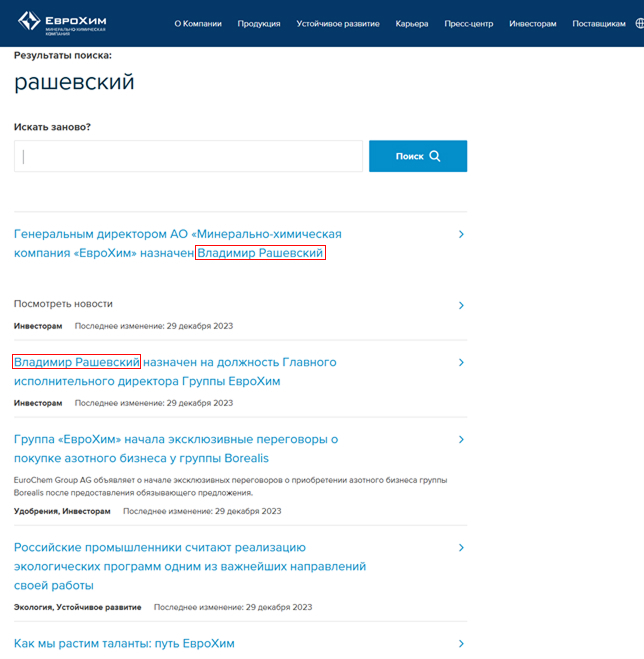Click the magnifier icon in the Поиск button
This screenshot has width=644, height=659.
435,156
